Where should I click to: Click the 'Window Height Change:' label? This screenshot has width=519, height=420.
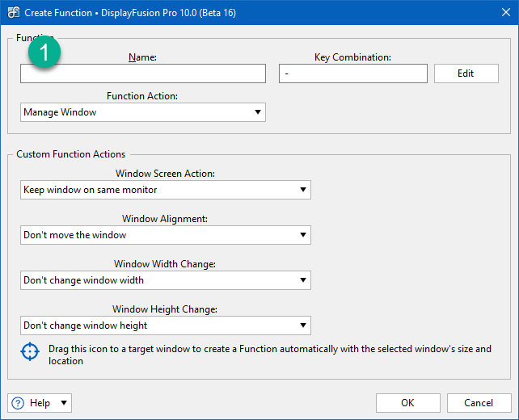[x=165, y=309]
